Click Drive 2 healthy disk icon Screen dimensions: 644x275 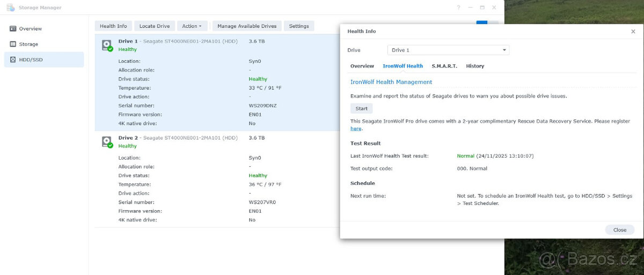point(107,142)
